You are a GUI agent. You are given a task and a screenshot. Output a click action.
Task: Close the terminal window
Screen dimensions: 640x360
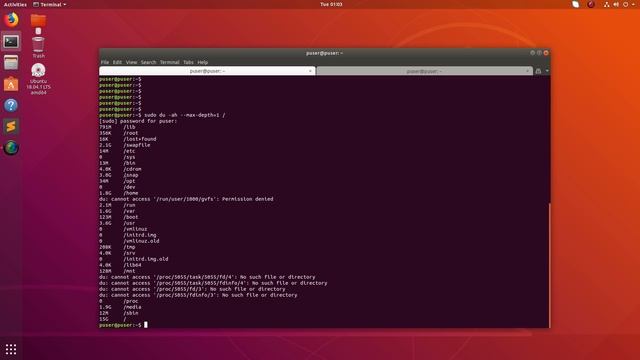(x=546, y=53)
